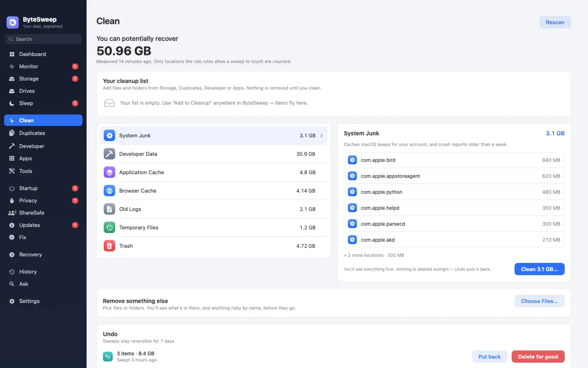Viewport: 588px width, 368px height.
Task: Select the com.apple.akd entry
Action: pos(454,240)
